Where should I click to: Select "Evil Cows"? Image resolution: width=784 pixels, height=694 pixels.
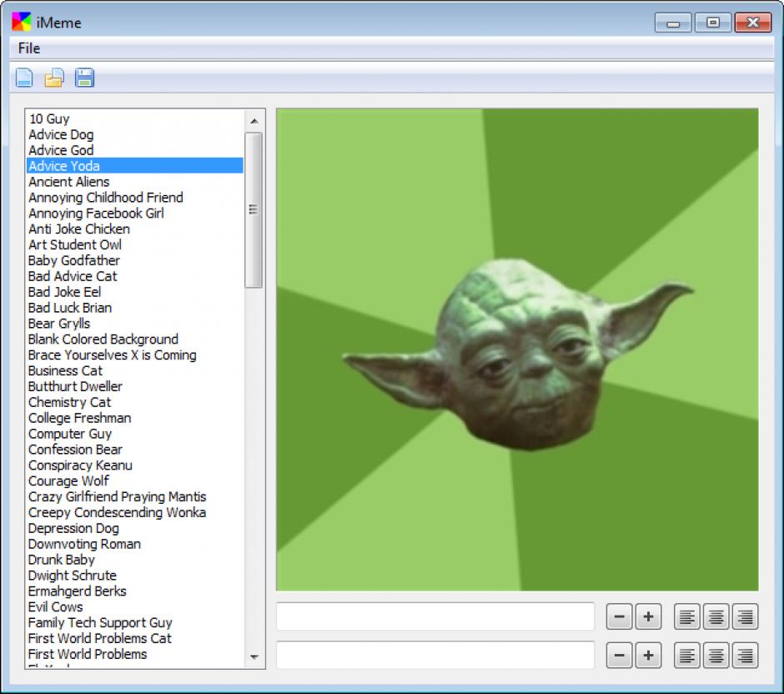(135, 607)
